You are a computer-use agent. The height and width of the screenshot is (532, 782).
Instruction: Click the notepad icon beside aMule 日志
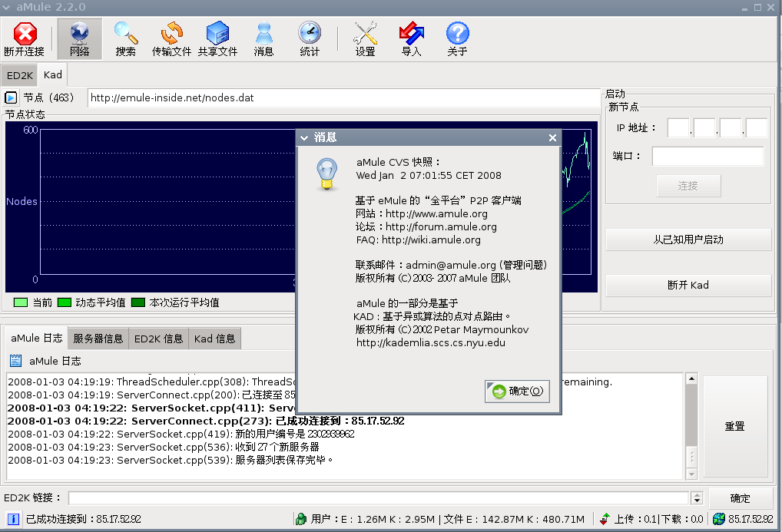16,361
